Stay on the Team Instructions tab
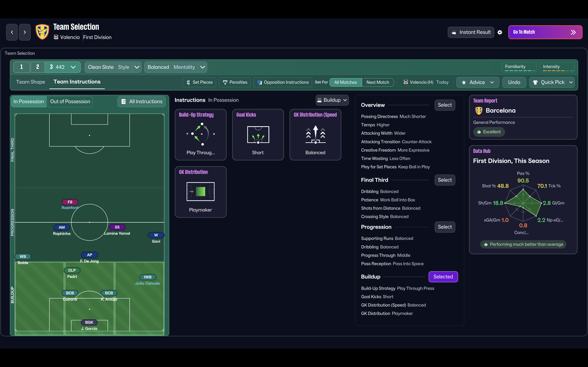This screenshot has height=367, width=588. click(x=77, y=82)
